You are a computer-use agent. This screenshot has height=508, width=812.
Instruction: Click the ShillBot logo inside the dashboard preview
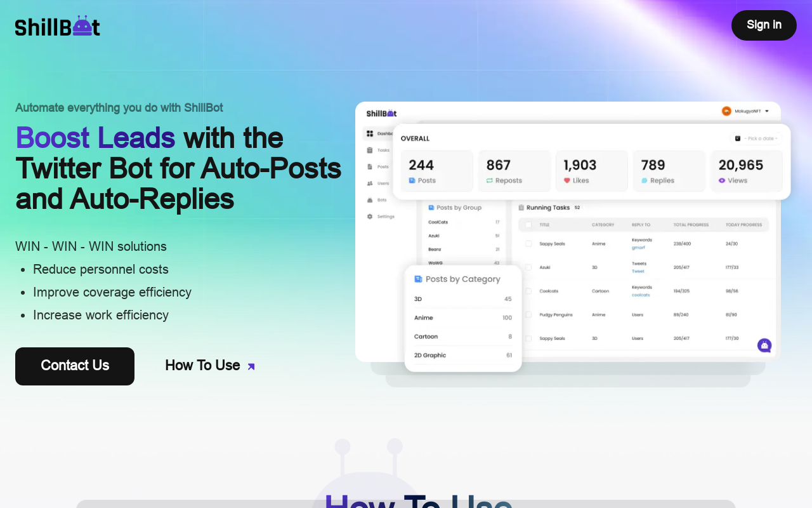tap(381, 113)
